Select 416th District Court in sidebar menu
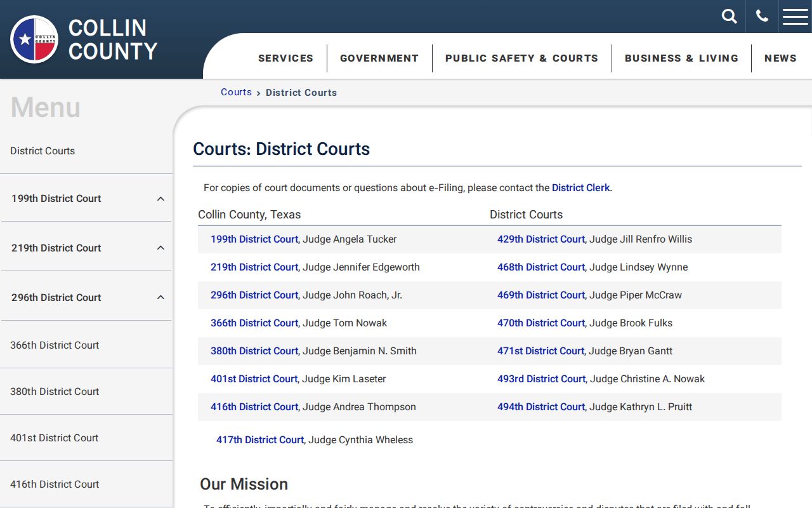Viewport: 812px width, 508px height. point(55,485)
